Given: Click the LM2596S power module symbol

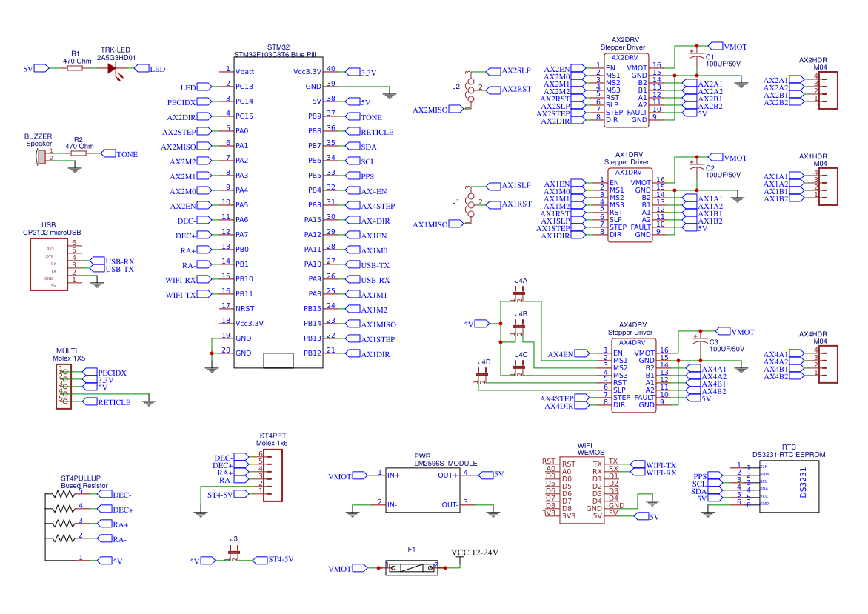Looking at the screenshot, I should pos(424,489).
